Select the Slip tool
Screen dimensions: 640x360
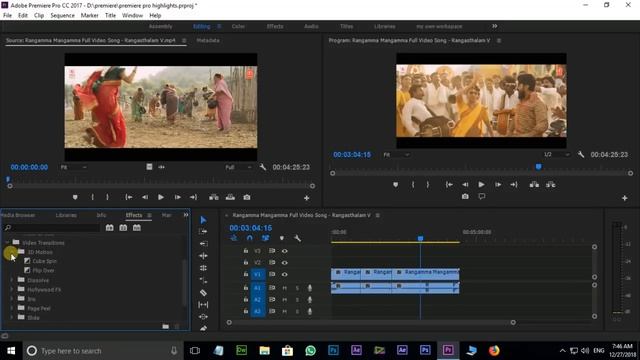[x=203, y=304]
